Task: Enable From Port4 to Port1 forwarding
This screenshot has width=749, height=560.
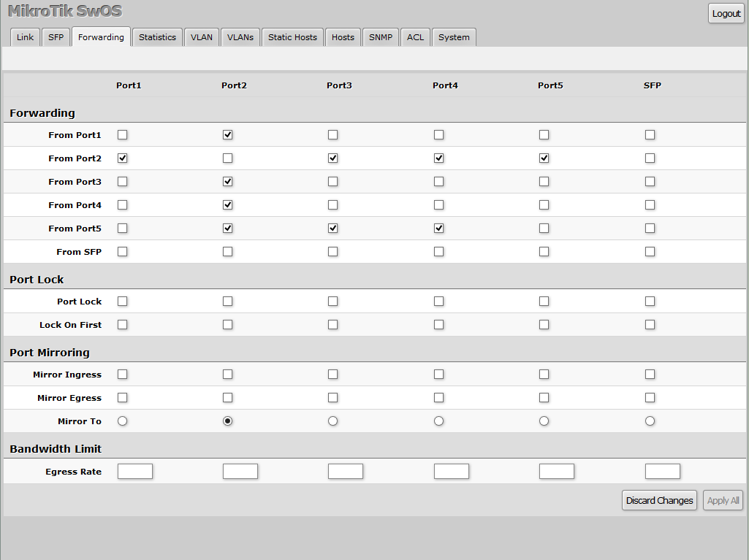Action: pos(122,205)
